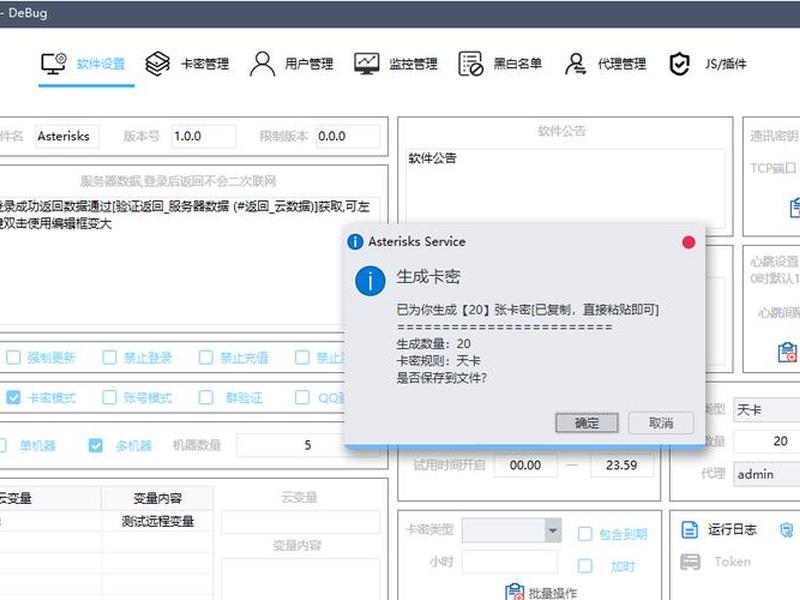The width and height of the screenshot is (800, 600).
Task: Click the trial end time field 23.59
Action: (621, 465)
